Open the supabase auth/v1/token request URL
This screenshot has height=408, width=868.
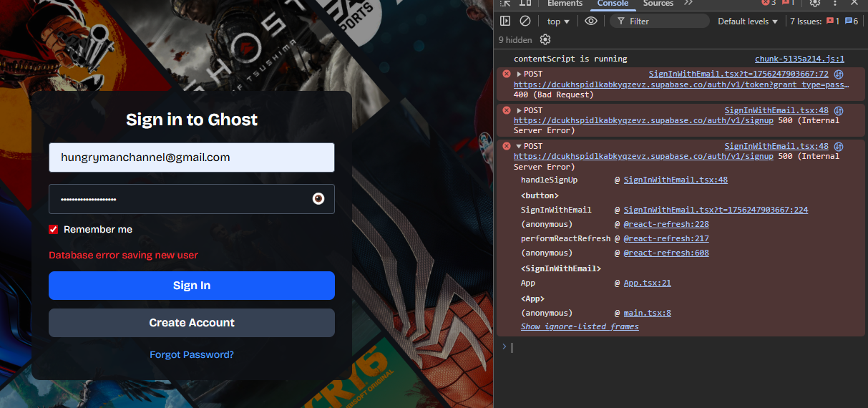pyautogui.click(x=681, y=84)
